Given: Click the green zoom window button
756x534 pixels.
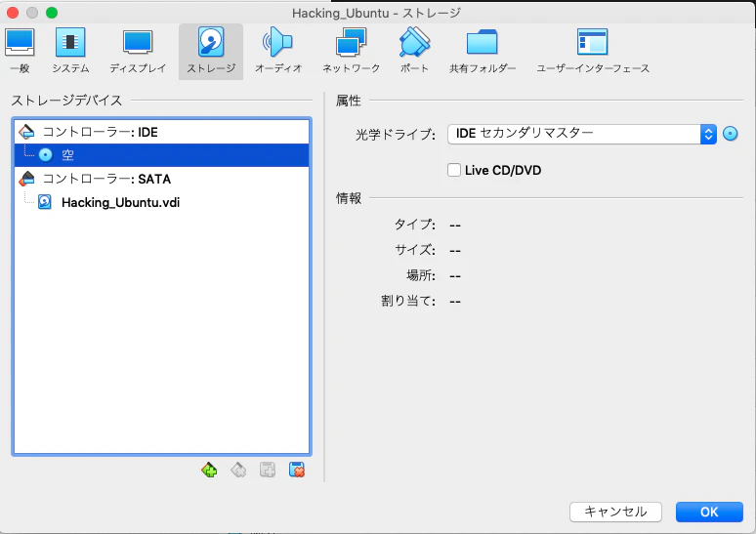Looking at the screenshot, I should pos(52,13).
